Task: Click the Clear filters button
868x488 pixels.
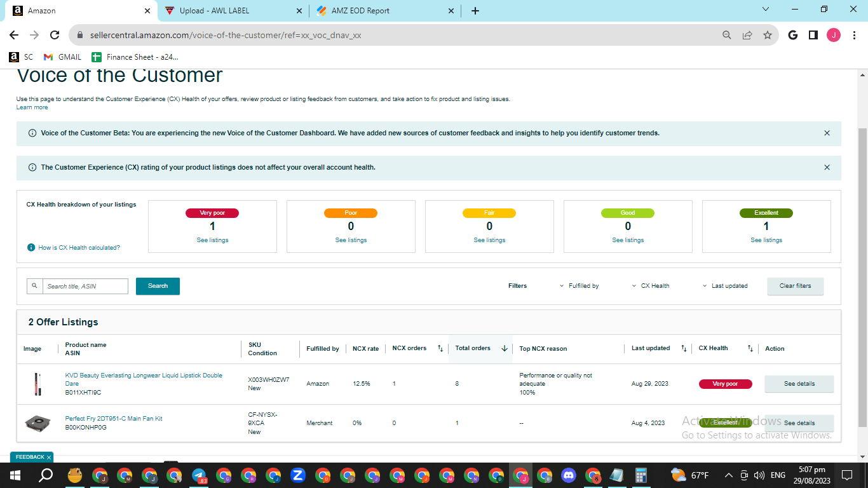Action: (795, 286)
